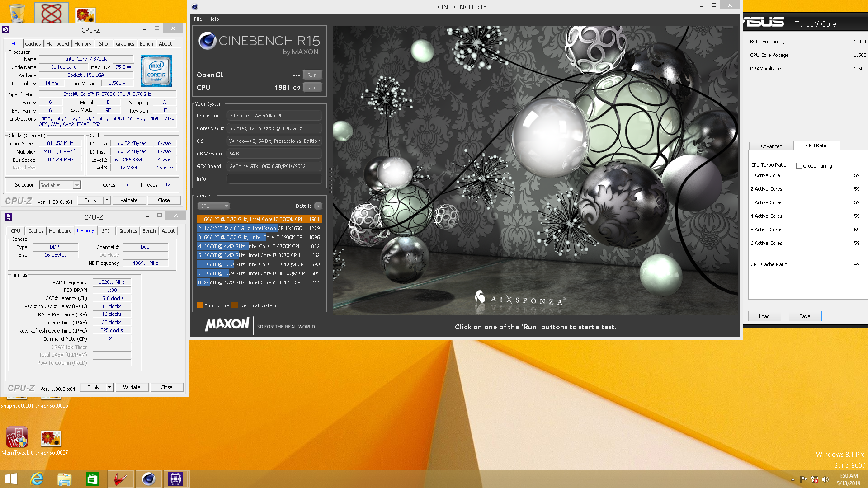Switch to CPU-Z taskbar icon
This screenshot has width=868, height=488.
[x=175, y=479]
